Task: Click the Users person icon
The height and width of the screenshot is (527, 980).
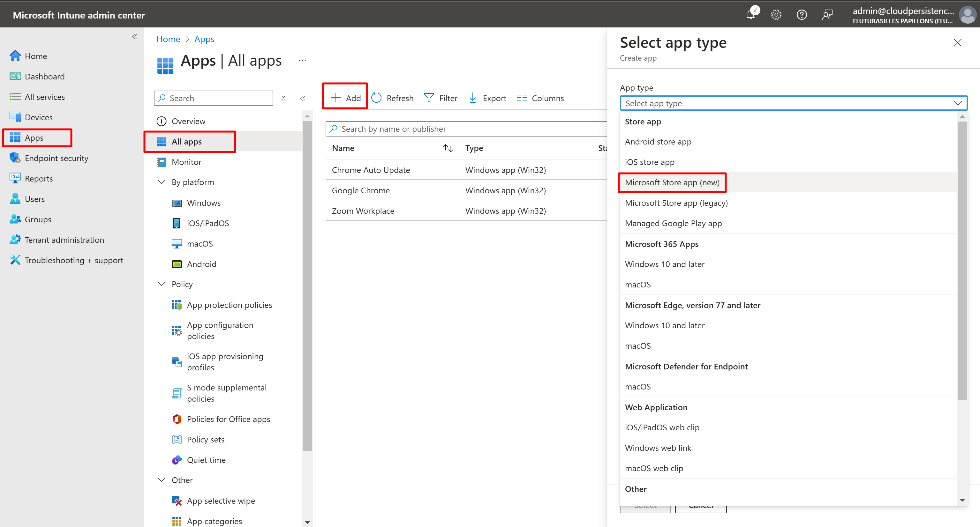Action: pyautogui.click(x=15, y=199)
